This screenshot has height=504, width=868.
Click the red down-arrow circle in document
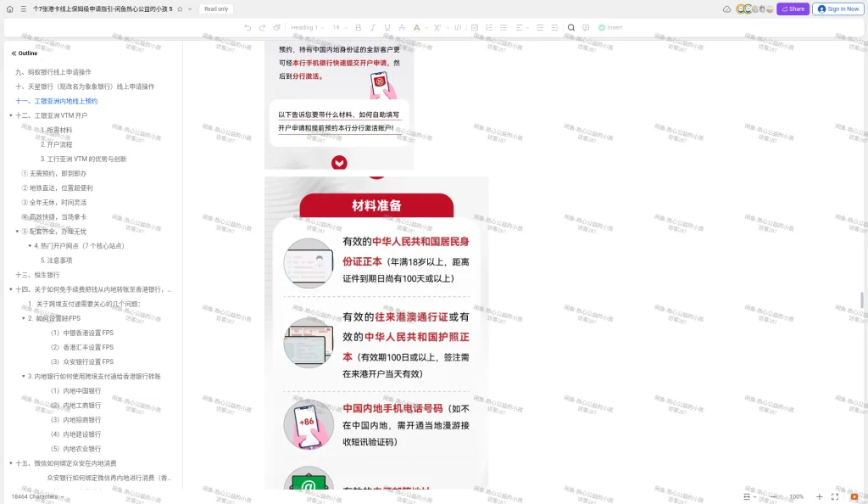pos(339,163)
